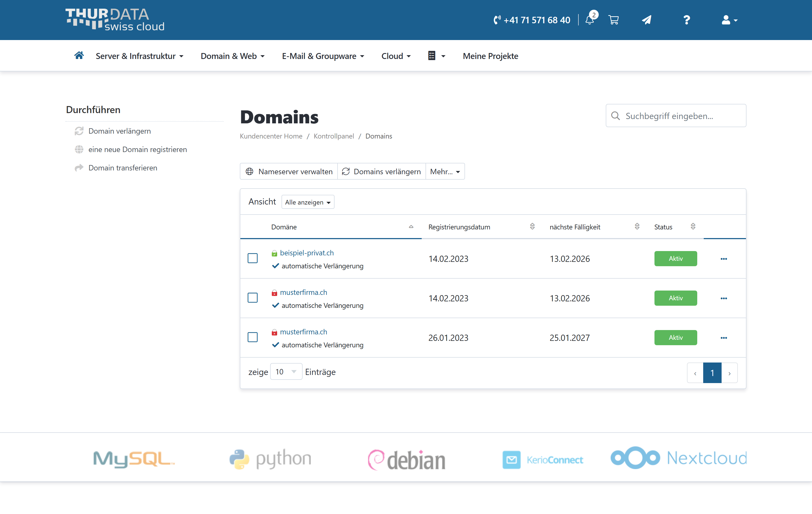Image resolution: width=812 pixels, height=514 pixels.
Task: Open the help question mark icon
Action: (687, 20)
